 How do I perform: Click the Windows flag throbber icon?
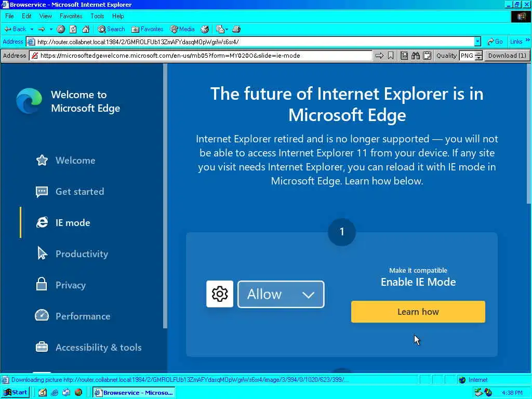tap(521, 16)
